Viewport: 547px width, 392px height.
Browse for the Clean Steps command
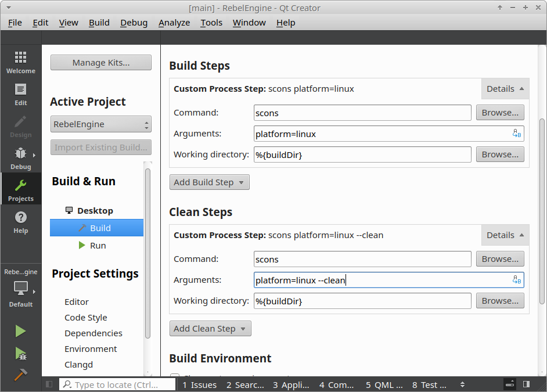coord(500,259)
